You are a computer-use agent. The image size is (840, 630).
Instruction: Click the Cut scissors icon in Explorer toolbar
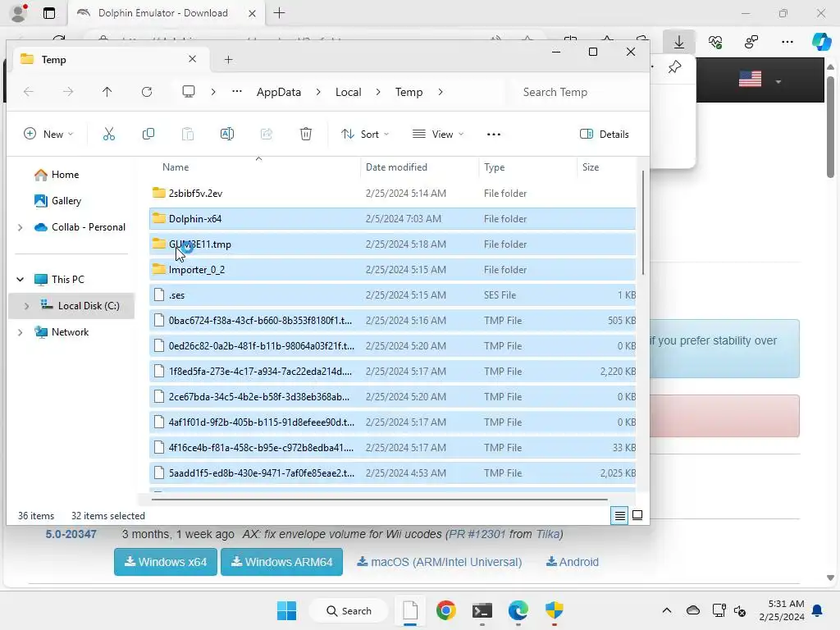[x=109, y=134]
